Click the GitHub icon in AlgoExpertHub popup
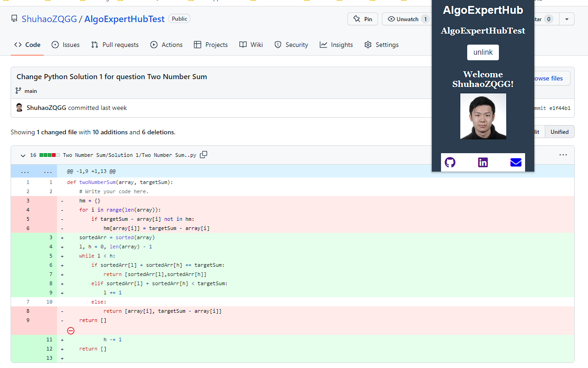Screen dimensions: 588x368 (x=450, y=162)
